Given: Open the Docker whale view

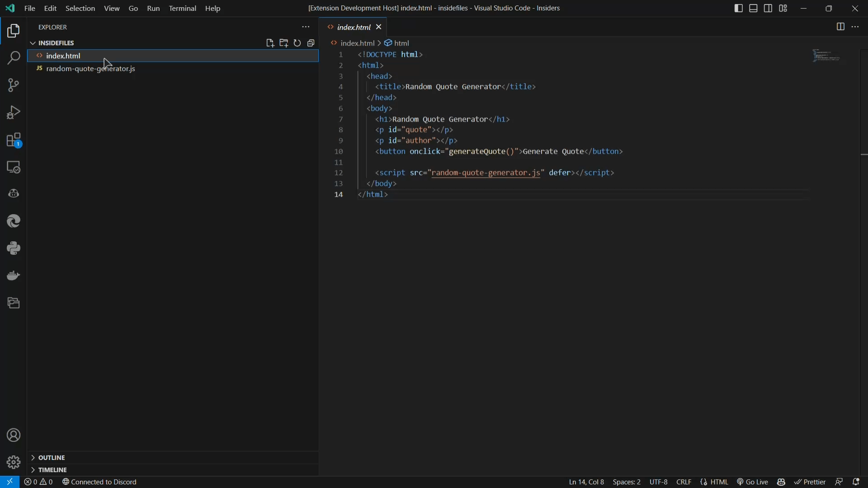Looking at the screenshot, I should pos(14,276).
